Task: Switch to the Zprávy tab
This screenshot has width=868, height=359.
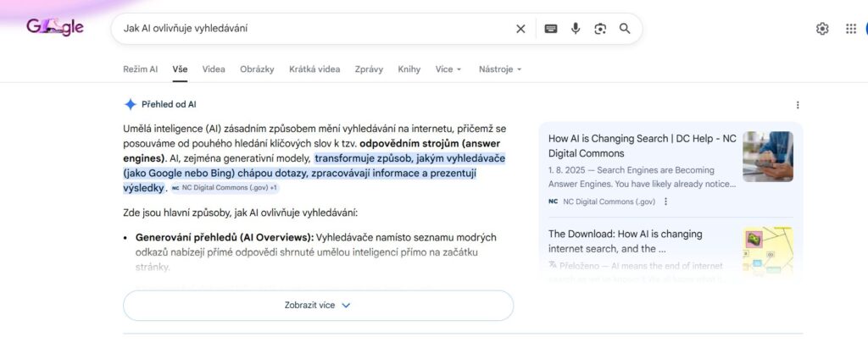Action: click(369, 69)
